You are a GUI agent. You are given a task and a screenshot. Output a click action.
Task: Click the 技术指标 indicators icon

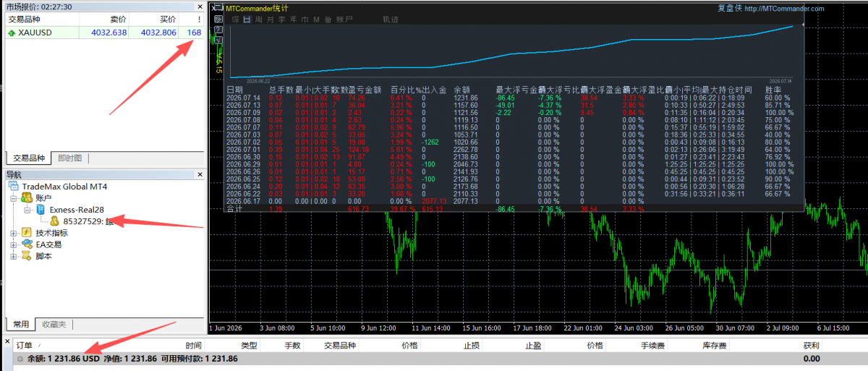tap(27, 233)
